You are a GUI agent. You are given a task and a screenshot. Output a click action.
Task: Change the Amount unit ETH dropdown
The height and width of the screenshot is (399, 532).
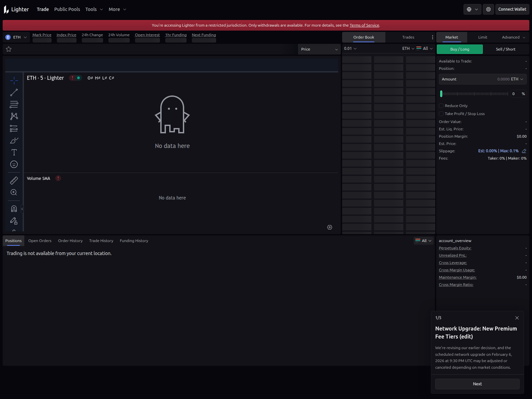coord(517,79)
